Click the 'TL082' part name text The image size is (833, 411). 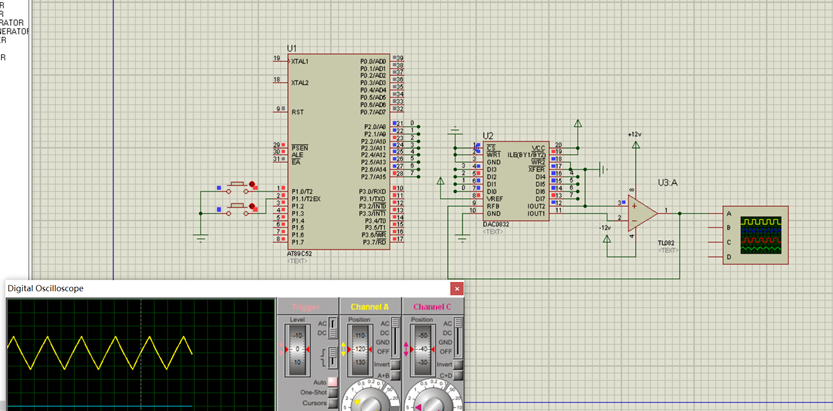coord(666,243)
